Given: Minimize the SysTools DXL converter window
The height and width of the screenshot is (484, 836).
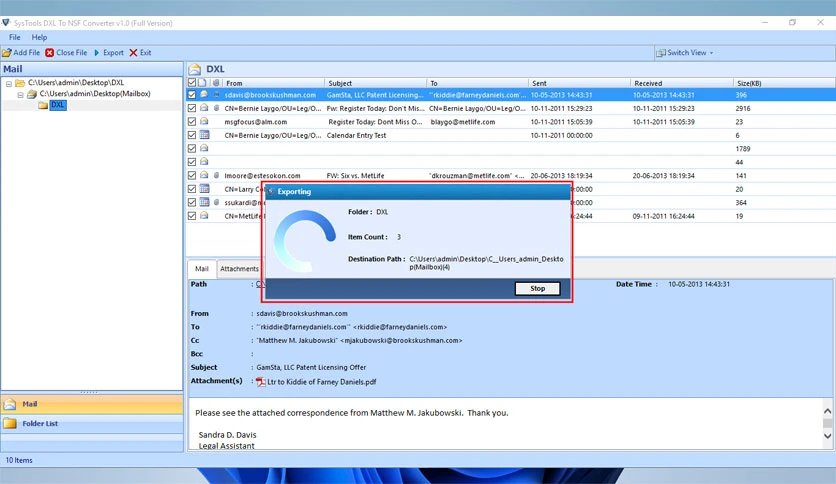Looking at the screenshot, I should coord(765,22).
